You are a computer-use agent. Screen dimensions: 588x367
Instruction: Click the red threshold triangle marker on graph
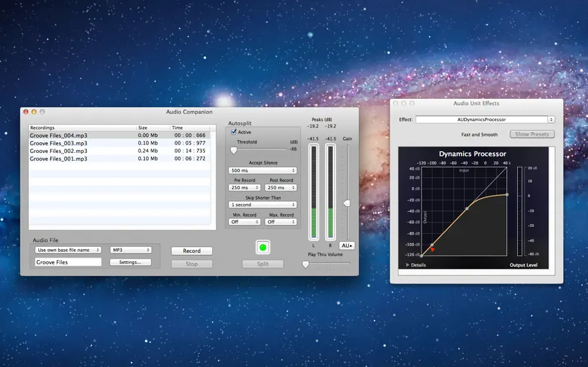coord(432,249)
